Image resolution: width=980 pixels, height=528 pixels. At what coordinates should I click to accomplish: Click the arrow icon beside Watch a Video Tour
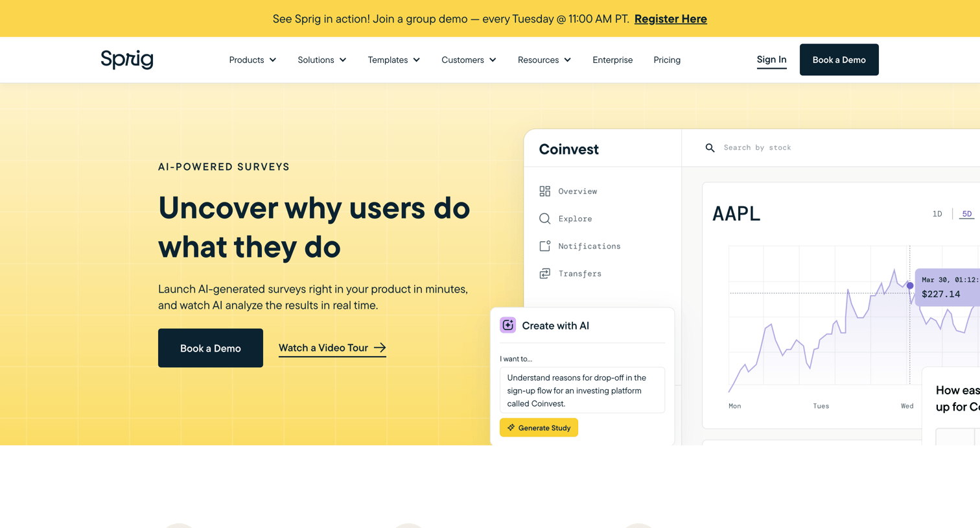pos(380,348)
